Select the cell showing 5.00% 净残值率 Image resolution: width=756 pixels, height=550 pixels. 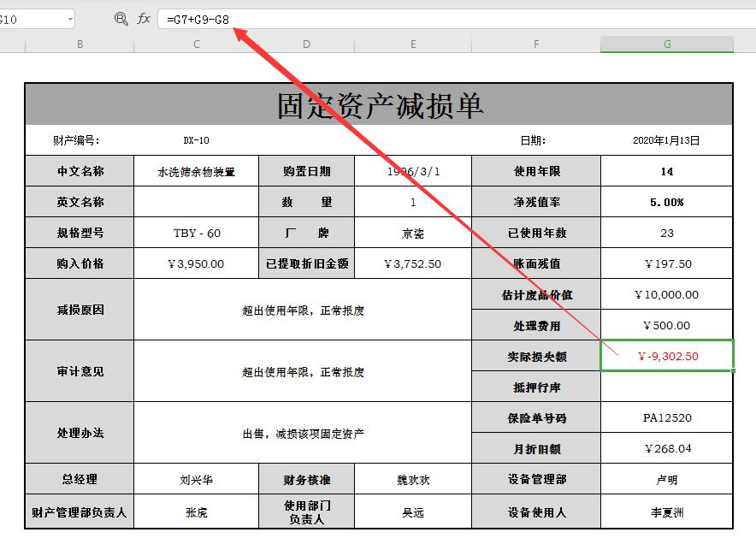pos(666,201)
